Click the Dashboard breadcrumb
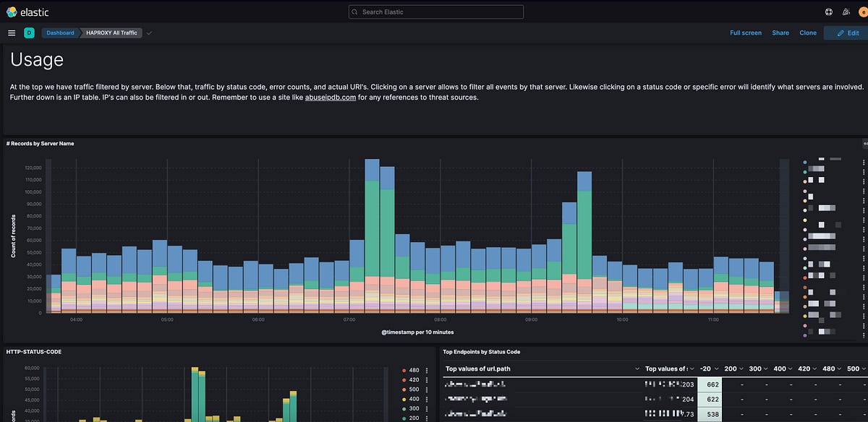Image resolution: width=868 pixels, height=422 pixels. (x=60, y=33)
